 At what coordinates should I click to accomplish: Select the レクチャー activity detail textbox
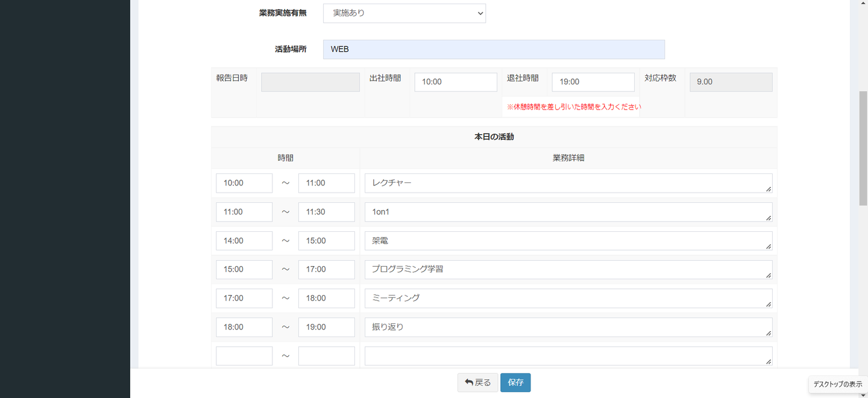pyautogui.click(x=567, y=183)
